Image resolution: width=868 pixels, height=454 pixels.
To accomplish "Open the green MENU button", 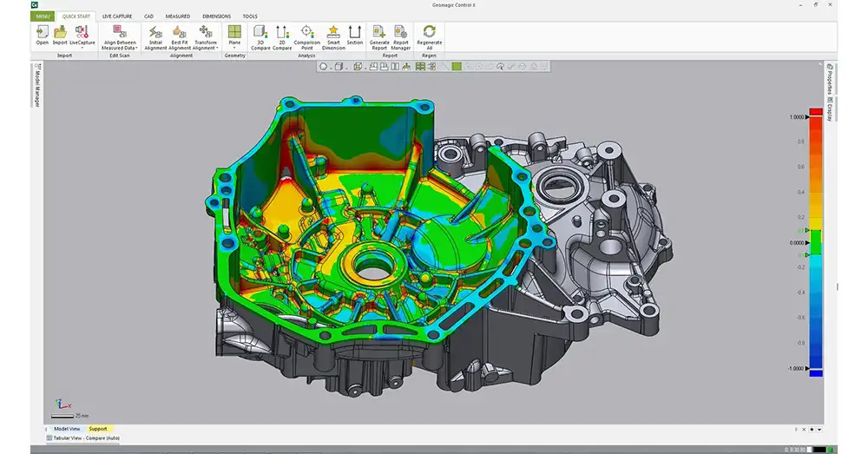I will (43, 16).
